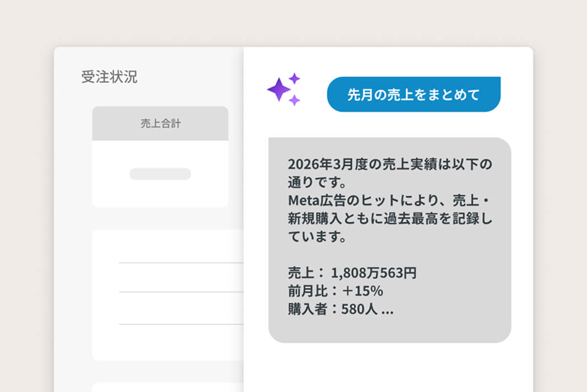
Task: Click the gray placeholder pill under 売上合計
Action: [160, 174]
